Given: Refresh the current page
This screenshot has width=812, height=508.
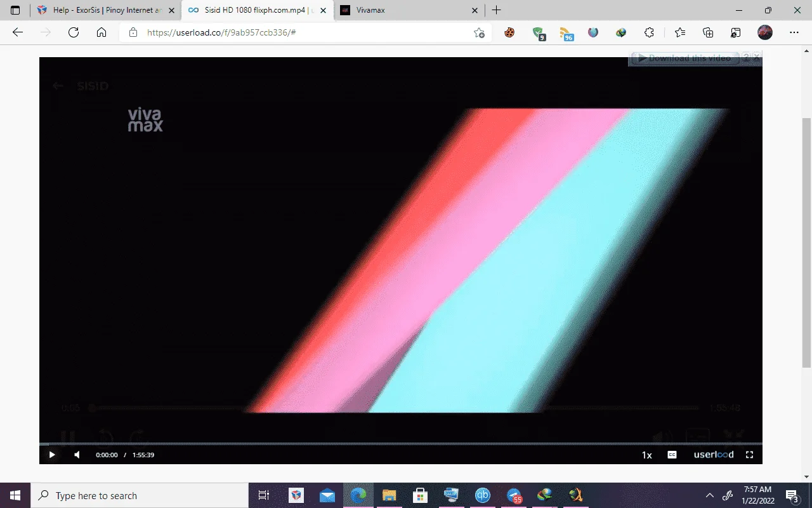Looking at the screenshot, I should pos(74,32).
